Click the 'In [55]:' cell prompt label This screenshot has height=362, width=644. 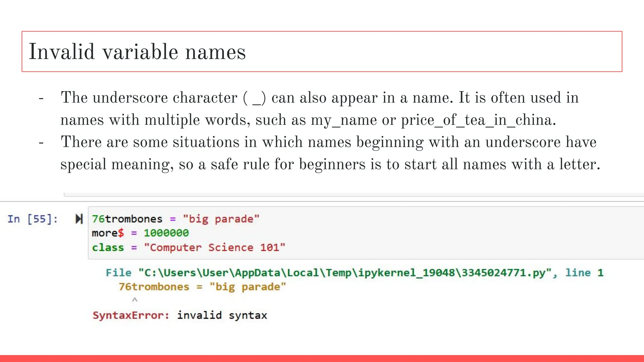33,219
